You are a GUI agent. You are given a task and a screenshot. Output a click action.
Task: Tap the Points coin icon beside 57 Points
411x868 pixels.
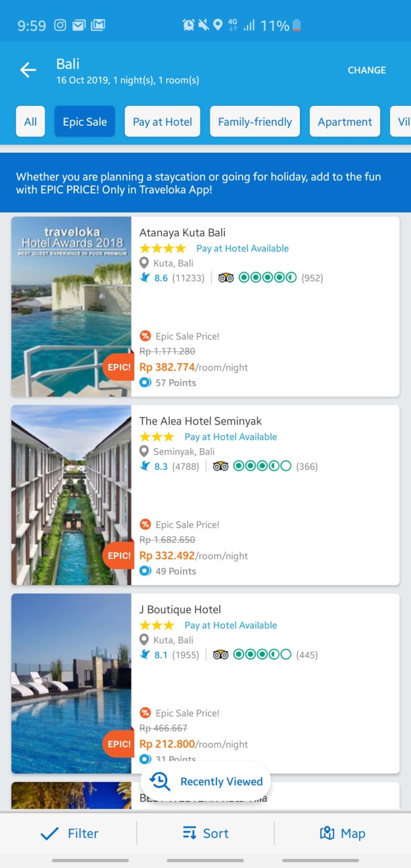(145, 382)
